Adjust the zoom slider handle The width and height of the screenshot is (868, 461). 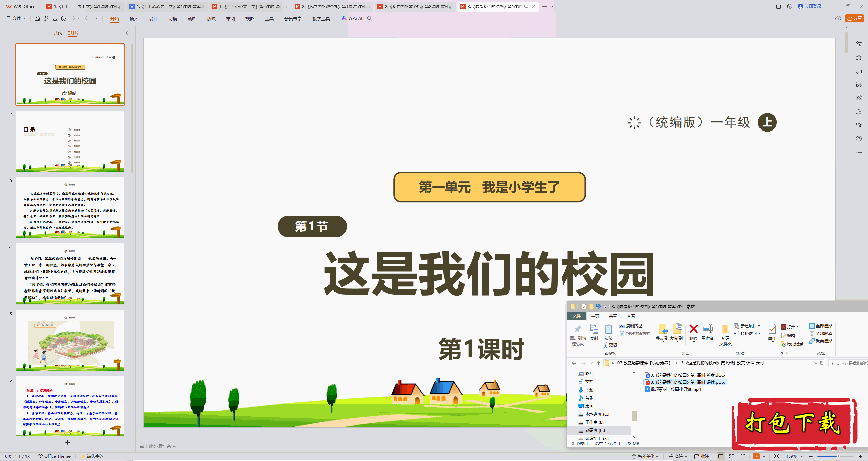click(x=838, y=456)
